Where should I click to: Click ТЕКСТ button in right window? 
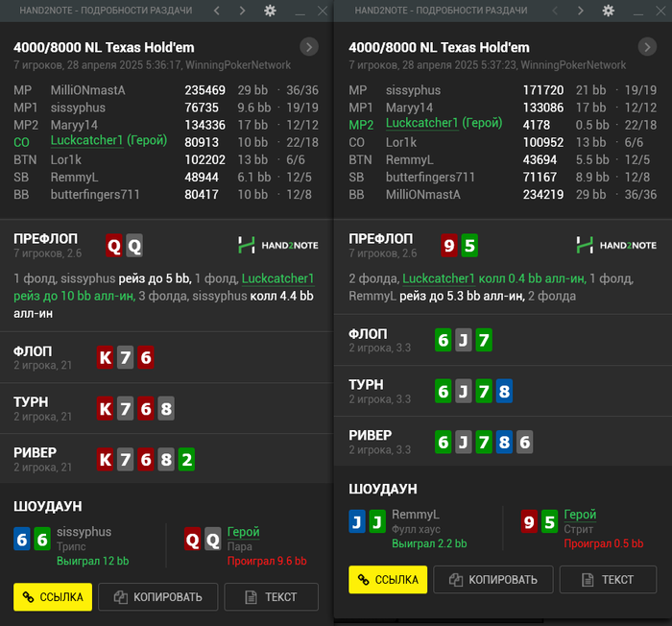(x=608, y=580)
